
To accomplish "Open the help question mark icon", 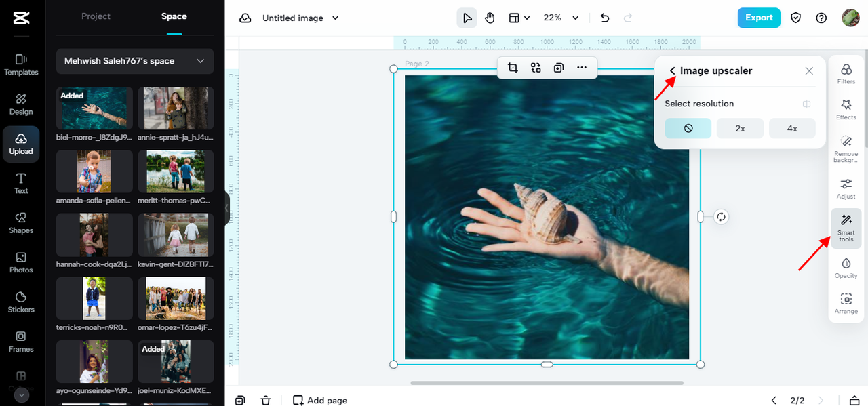I will (821, 18).
